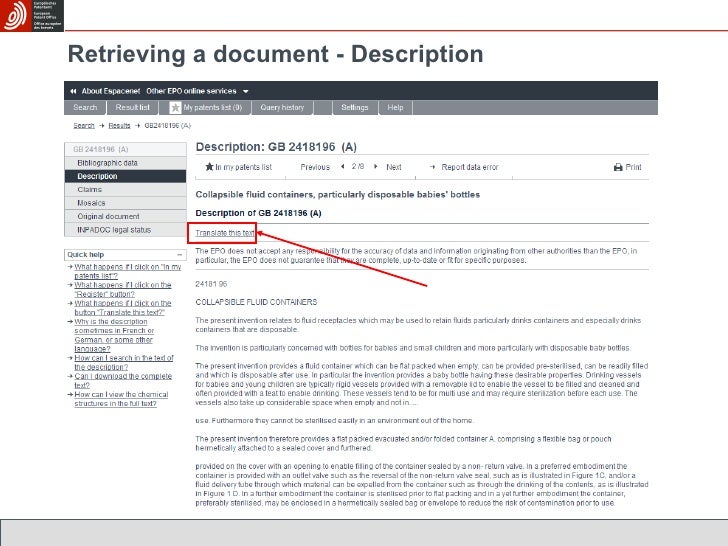Open help about the "Register" button
Image resolution: width=728 pixels, height=546 pixels.
pos(123,290)
